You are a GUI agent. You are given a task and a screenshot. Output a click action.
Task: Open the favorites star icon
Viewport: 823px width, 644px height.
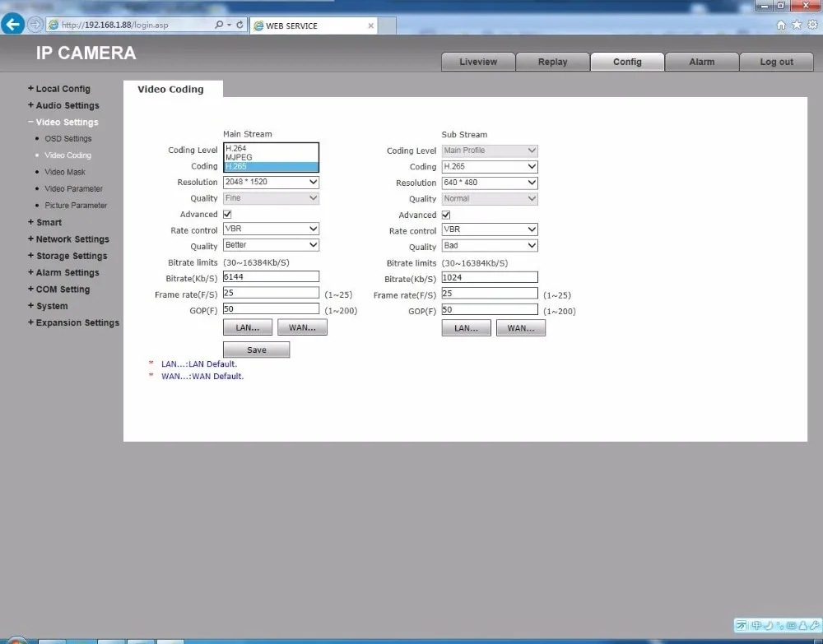click(797, 24)
